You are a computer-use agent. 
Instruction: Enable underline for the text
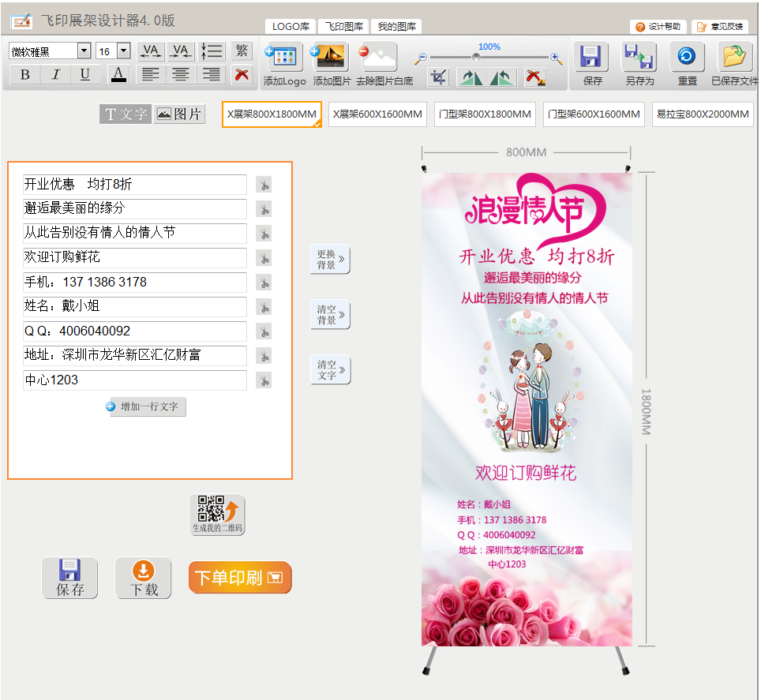84,75
